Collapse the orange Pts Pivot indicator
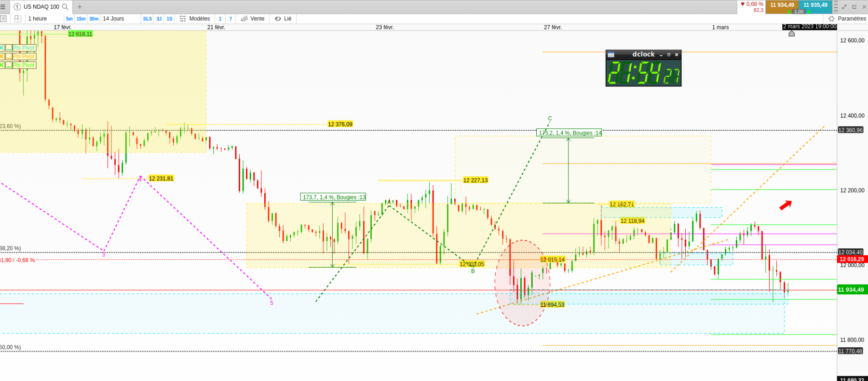The width and height of the screenshot is (868, 381). tap(9, 56)
